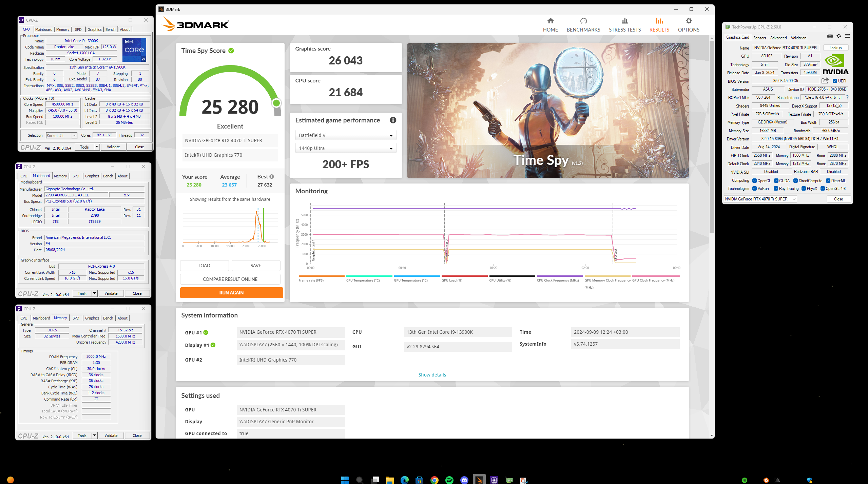This screenshot has width=868, height=484.
Task: Click the Bus Interface question mark in GPU-Z
Action: [x=847, y=97]
